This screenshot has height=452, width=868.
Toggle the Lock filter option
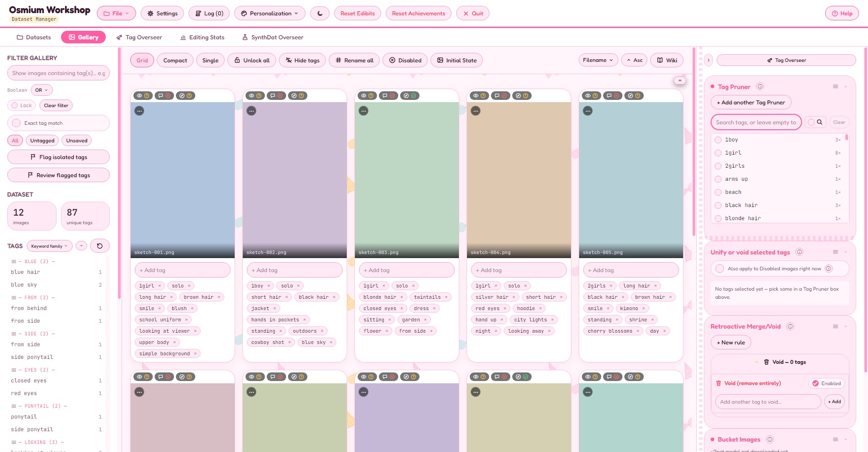click(21, 105)
